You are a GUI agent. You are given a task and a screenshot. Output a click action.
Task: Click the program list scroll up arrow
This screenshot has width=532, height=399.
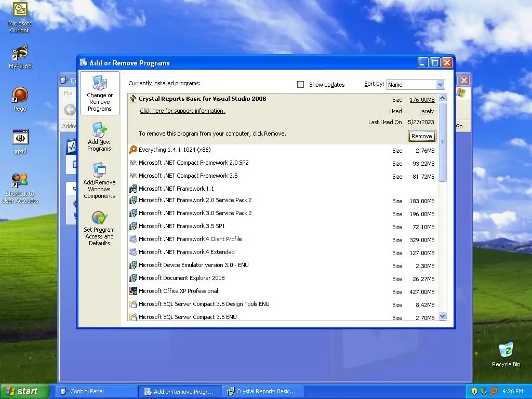[442, 98]
